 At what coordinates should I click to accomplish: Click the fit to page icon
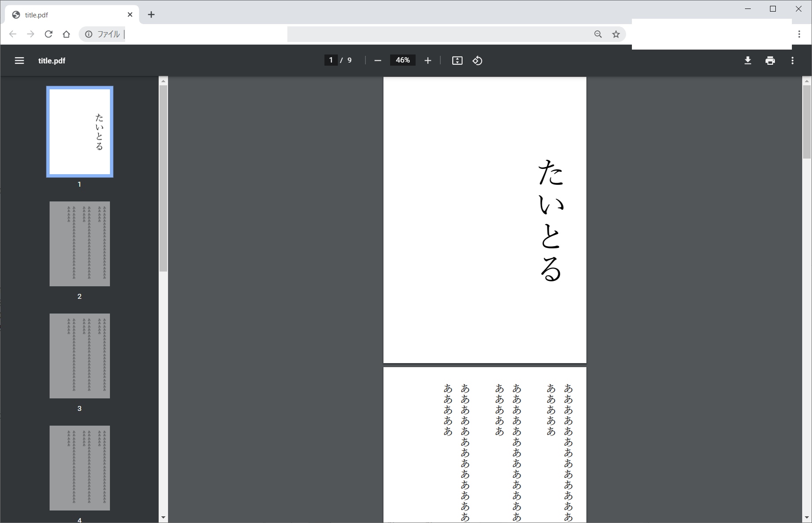(457, 61)
